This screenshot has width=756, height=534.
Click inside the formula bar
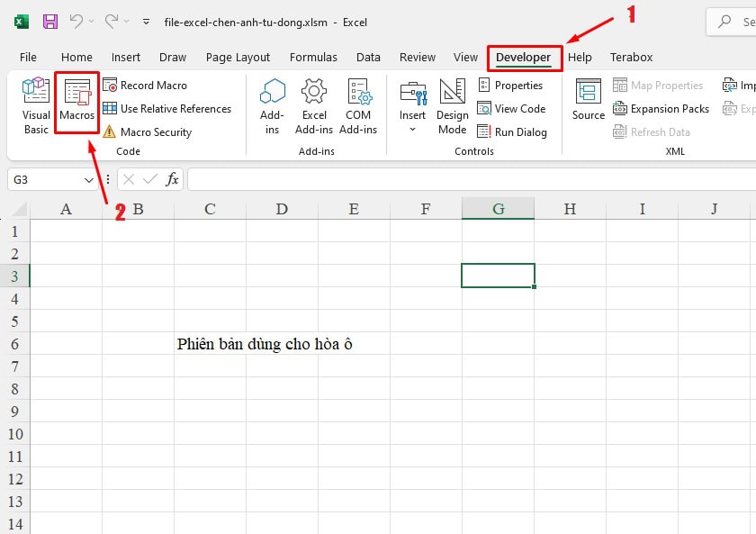tap(472, 180)
